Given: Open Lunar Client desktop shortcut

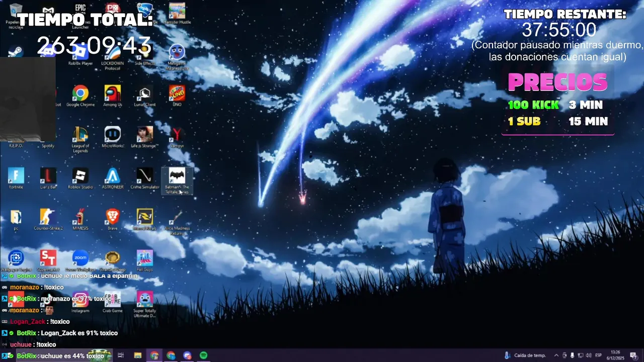Looking at the screenshot, I should [x=145, y=96].
